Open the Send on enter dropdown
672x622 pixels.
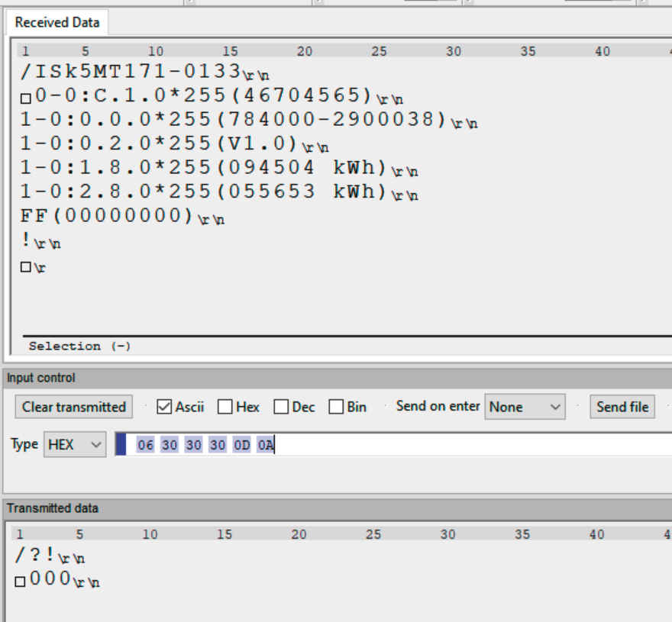[525, 407]
